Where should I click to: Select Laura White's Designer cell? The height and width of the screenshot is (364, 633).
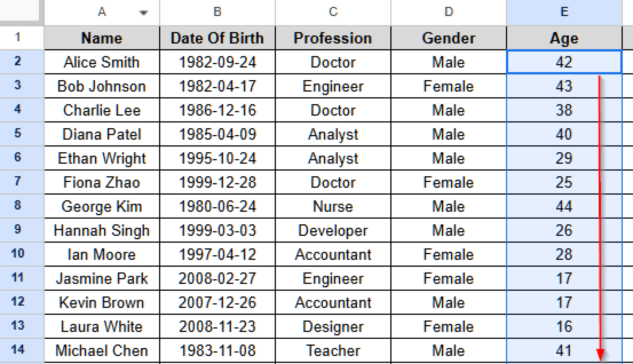[333, 326]
